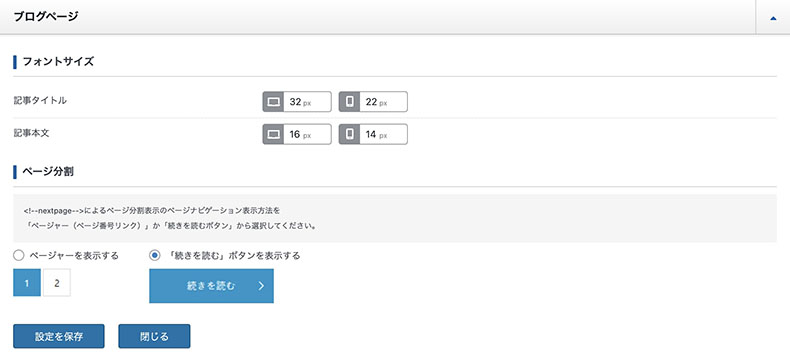Click the ブログページ panel header title
The width and height of the screenshot is (790, 361).
(46, 17)
